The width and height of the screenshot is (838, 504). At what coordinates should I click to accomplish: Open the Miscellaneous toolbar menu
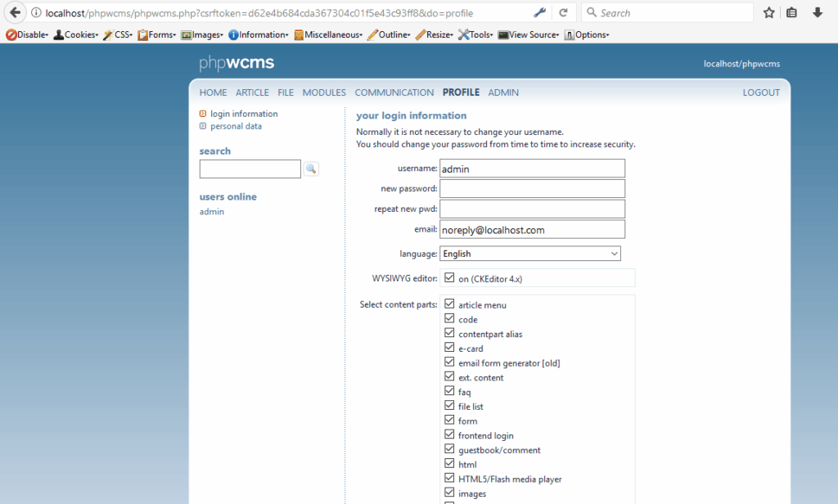pos(328,34)
